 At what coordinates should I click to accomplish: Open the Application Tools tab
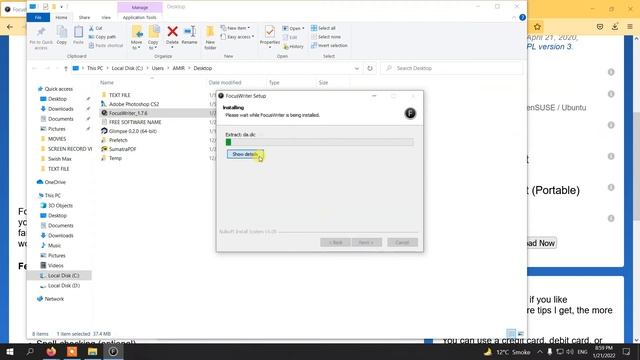[x=140, y=18]
